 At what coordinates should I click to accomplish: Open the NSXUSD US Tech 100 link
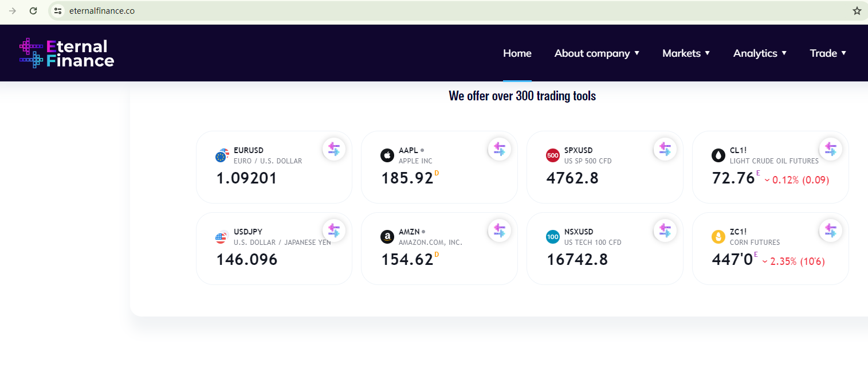point(578,232)
